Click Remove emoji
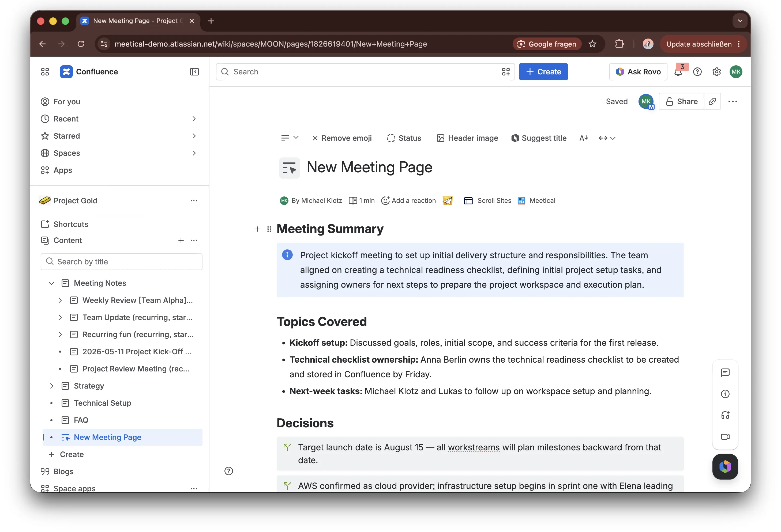This screenshot has height=532, width=781. tap(342, 138)
